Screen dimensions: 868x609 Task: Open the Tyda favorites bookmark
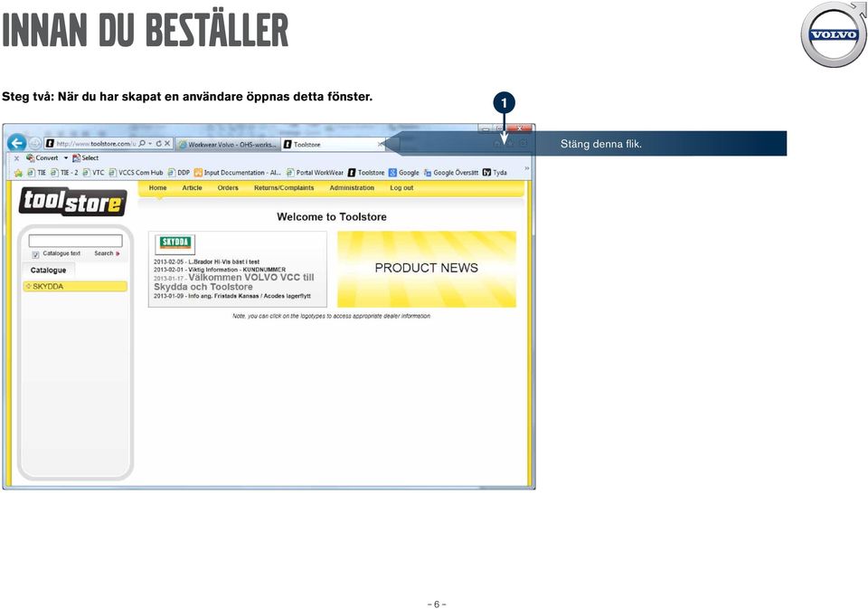coord(495,173)
